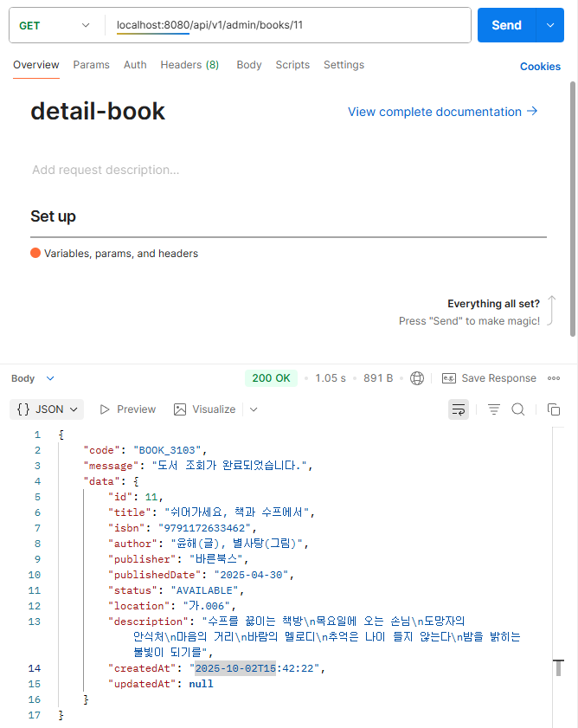Click the "message" key on line 3

click(x=111, y=466)
